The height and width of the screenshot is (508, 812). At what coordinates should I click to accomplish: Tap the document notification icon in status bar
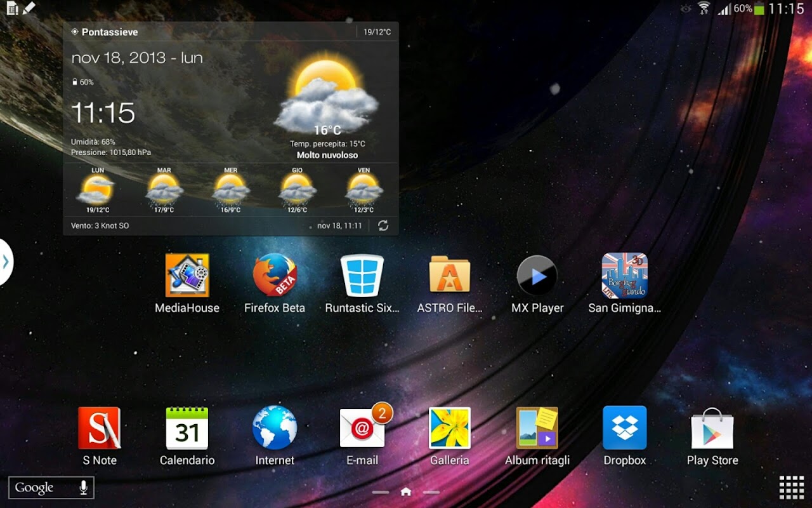pos(12,8)
